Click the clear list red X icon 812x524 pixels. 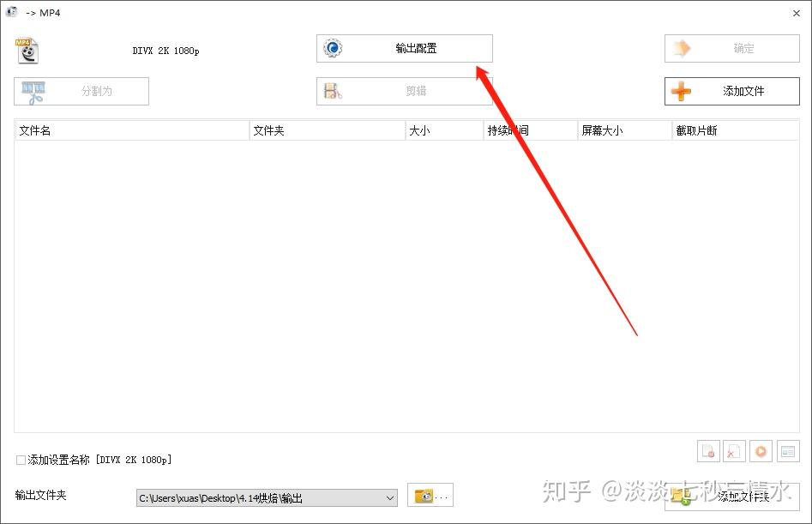(734, 451)
